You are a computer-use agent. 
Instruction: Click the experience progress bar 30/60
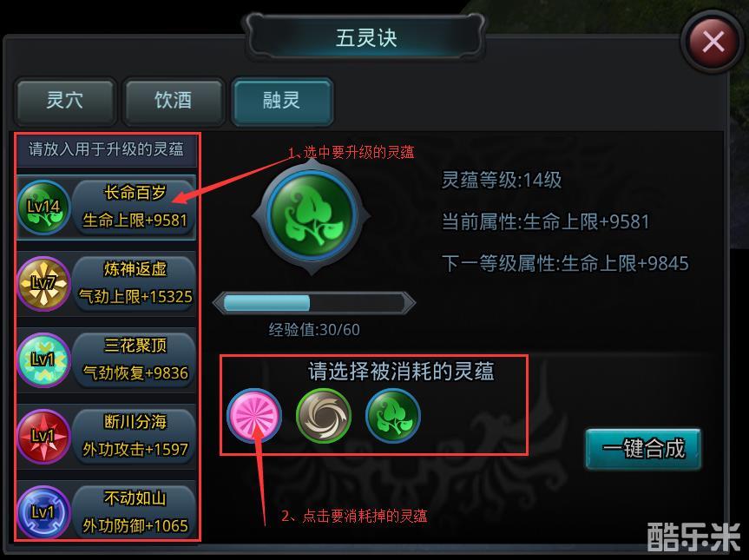(x=314, y=303)
